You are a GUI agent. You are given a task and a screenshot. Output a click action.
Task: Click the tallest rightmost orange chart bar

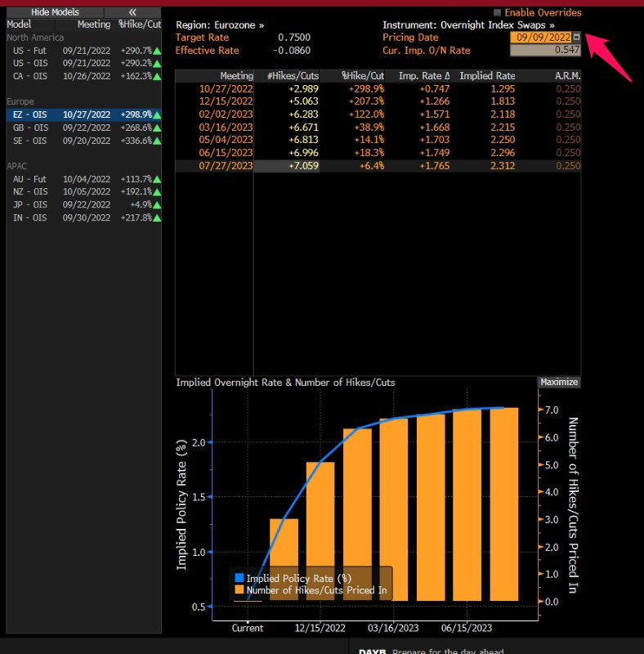(504, 504)
